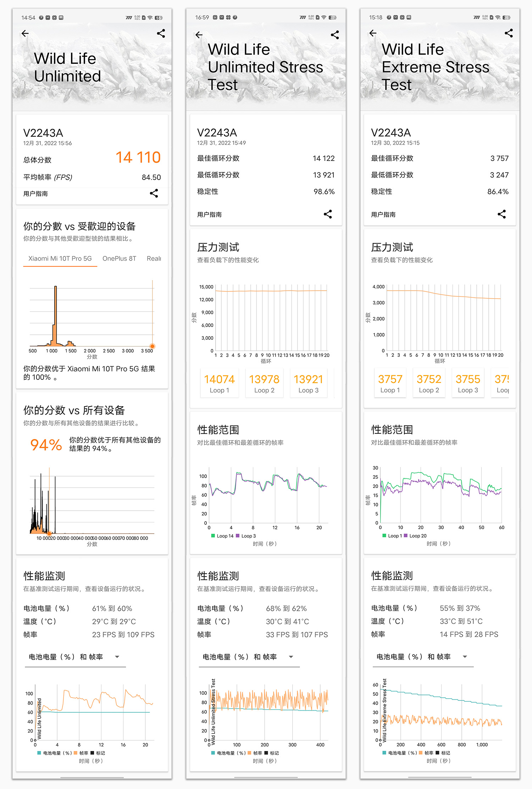Select Loop 1 card scoring 3757
Viewport: 532px width, 789px height.
[390, 383]
